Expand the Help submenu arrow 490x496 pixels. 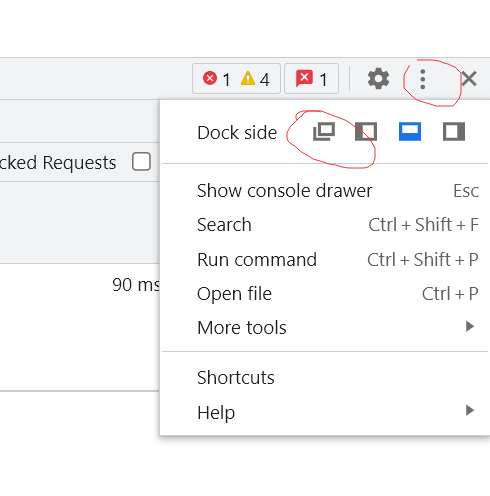click(470, 410)
